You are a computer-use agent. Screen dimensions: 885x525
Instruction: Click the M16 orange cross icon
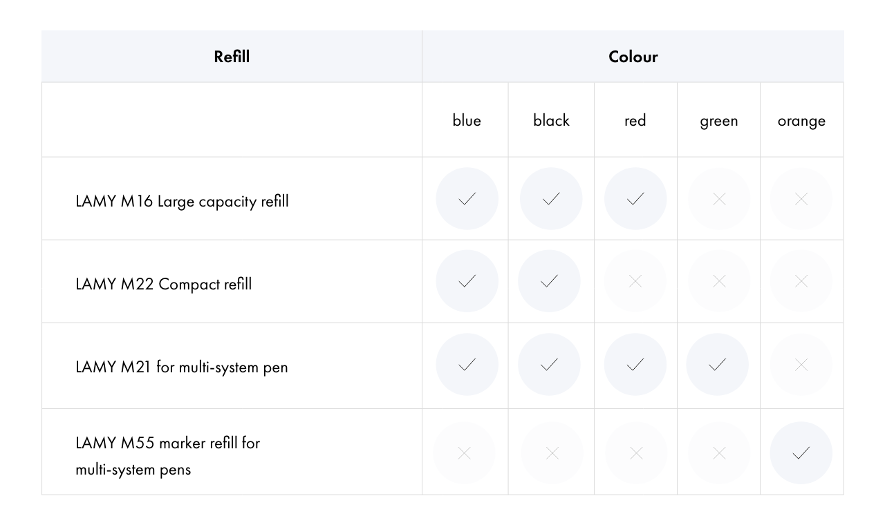coord(801,199)
